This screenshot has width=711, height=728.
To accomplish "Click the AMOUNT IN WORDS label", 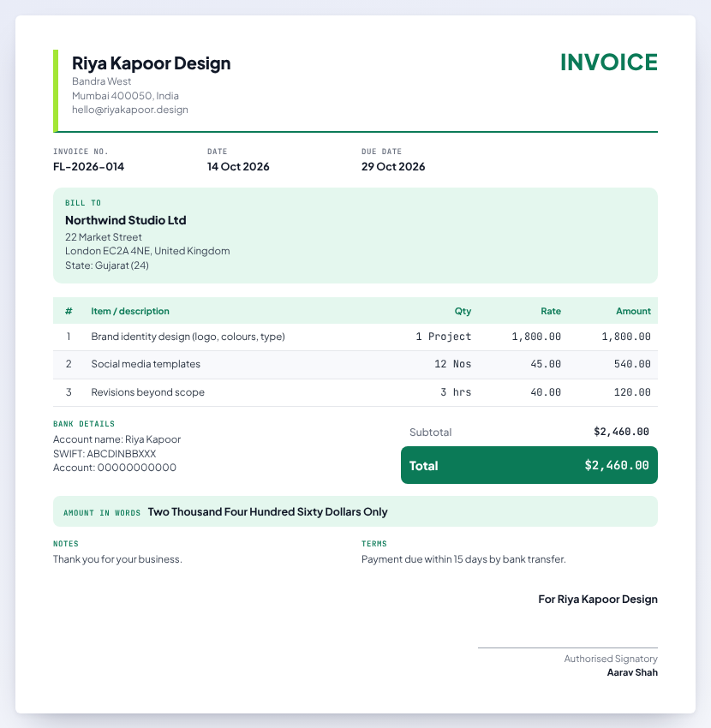I will tap(102, 513).
